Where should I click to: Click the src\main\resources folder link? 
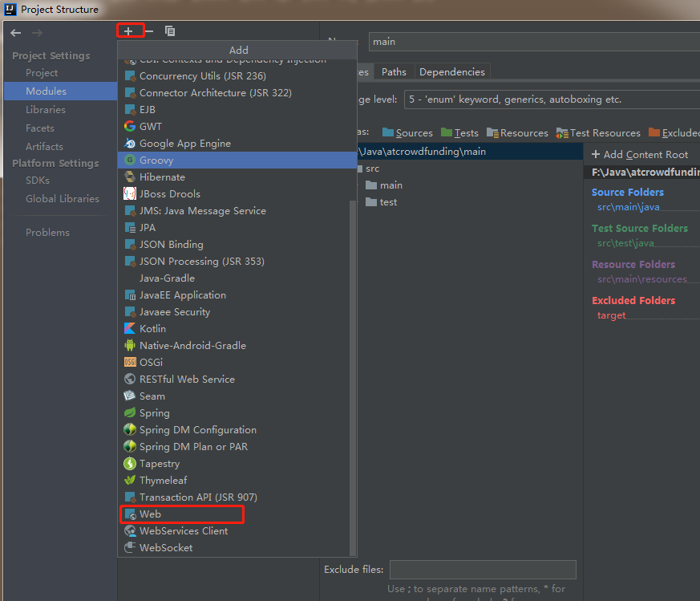pyautogui.click(x=642, y=279)
